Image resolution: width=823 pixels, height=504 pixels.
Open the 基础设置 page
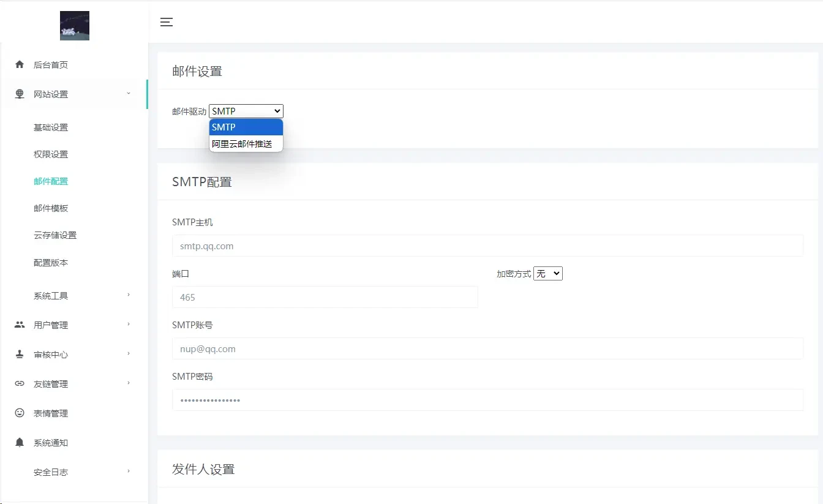51,127
